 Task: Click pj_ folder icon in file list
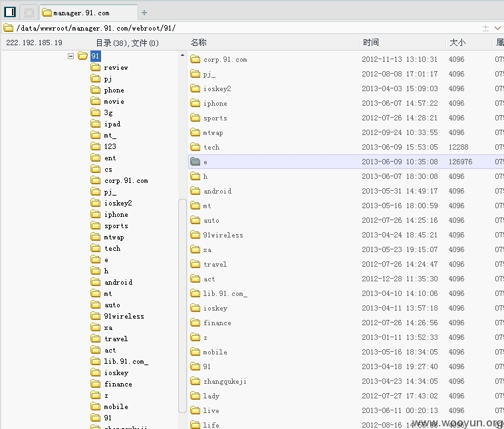coord(195,74)
